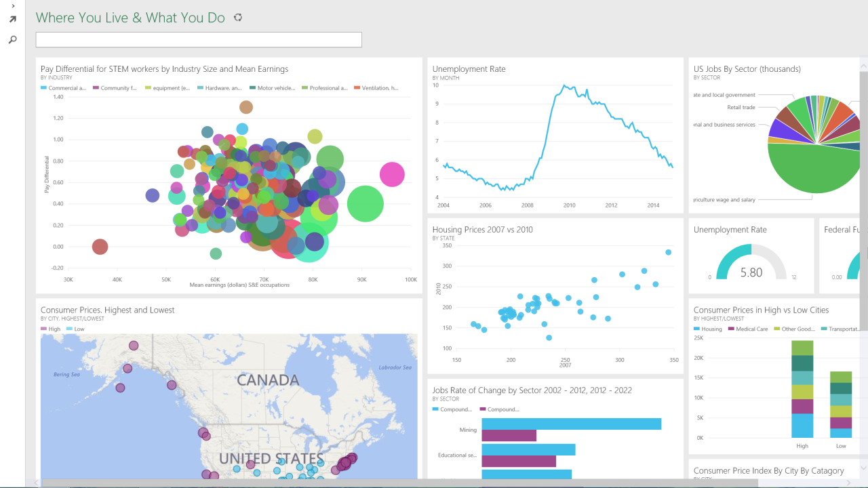Select the purple Mining bar
This screenshot has height=488, width=868.
coord(509,435)
